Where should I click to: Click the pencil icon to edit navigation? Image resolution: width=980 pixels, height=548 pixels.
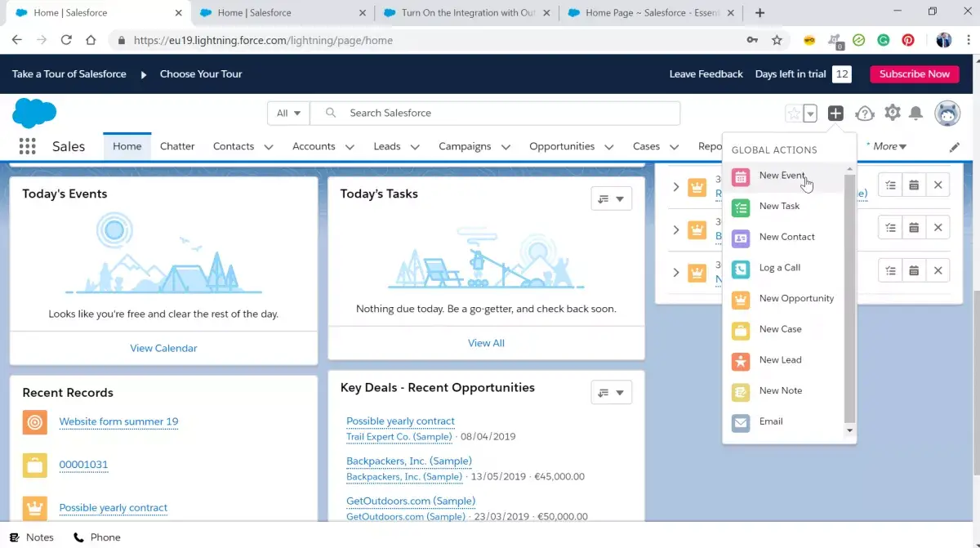click(x=955, y=147)
